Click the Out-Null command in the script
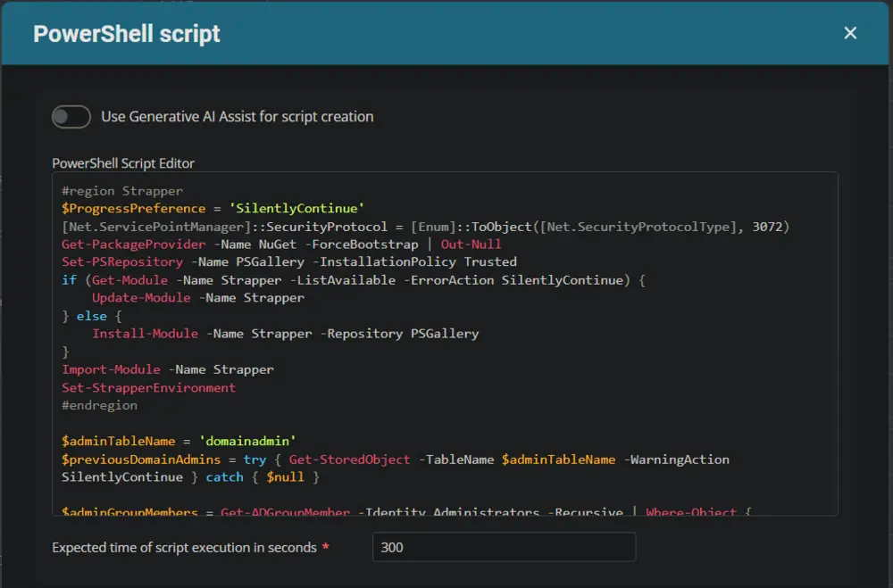Viewport: 893px width, 588px height. (x=471, y=244)
